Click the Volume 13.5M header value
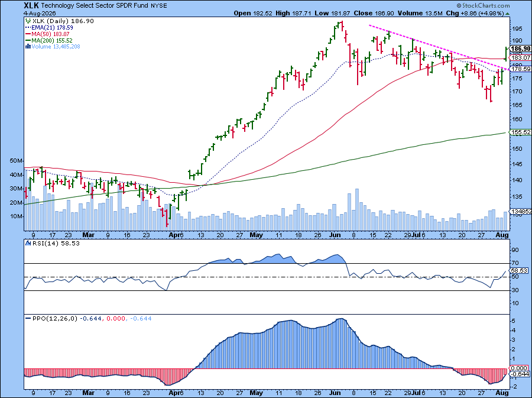 (x=420, y=13)
